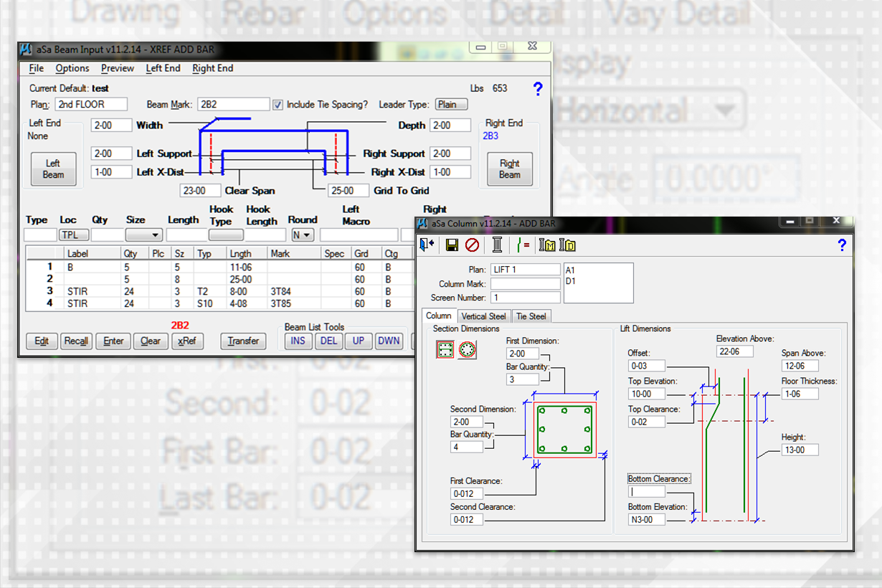Open help in the Beam Input window

pyautogui.click(x=538, y=89)
